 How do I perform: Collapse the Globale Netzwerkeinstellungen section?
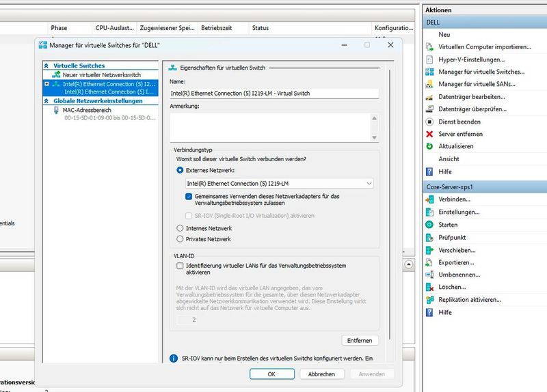point(46,100)
